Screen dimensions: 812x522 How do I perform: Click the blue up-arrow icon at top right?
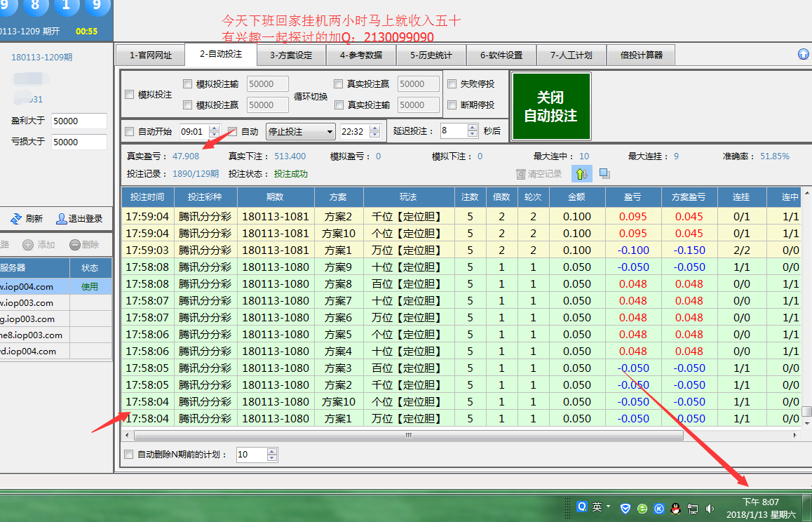[x=804, y=54]
